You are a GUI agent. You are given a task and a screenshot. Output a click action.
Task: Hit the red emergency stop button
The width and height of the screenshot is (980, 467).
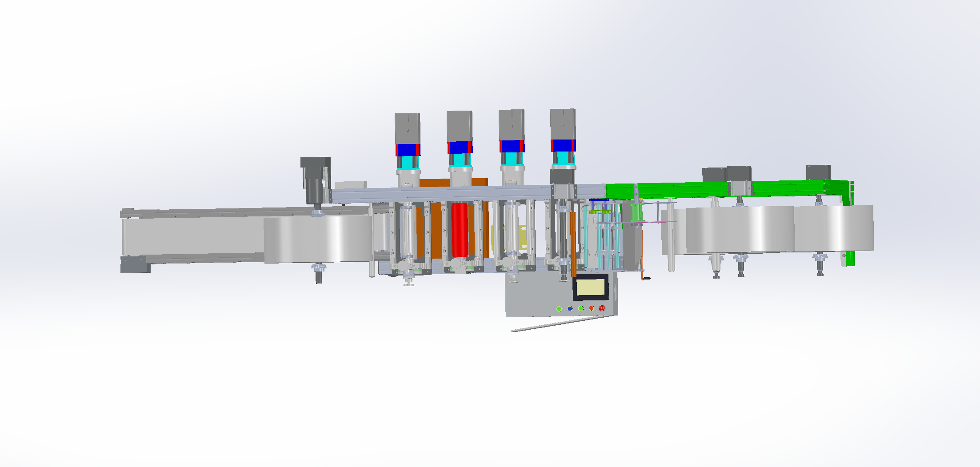pyautogui.click(x=602, y=307)
